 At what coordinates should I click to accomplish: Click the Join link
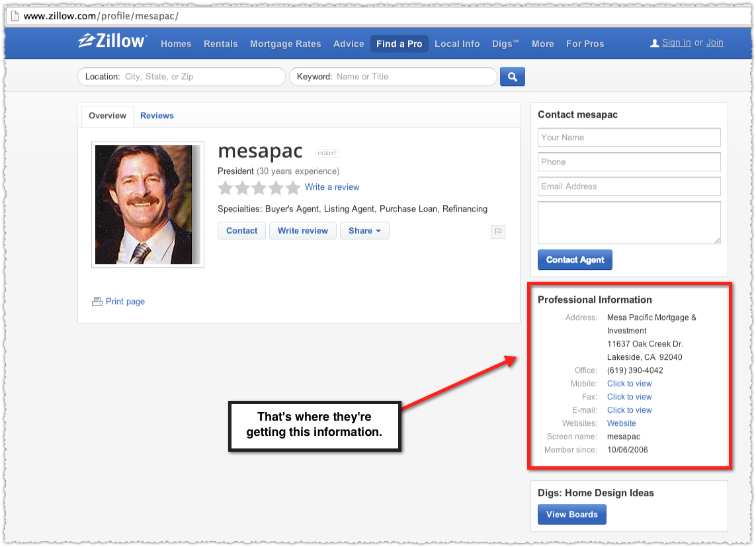(714, 43)
